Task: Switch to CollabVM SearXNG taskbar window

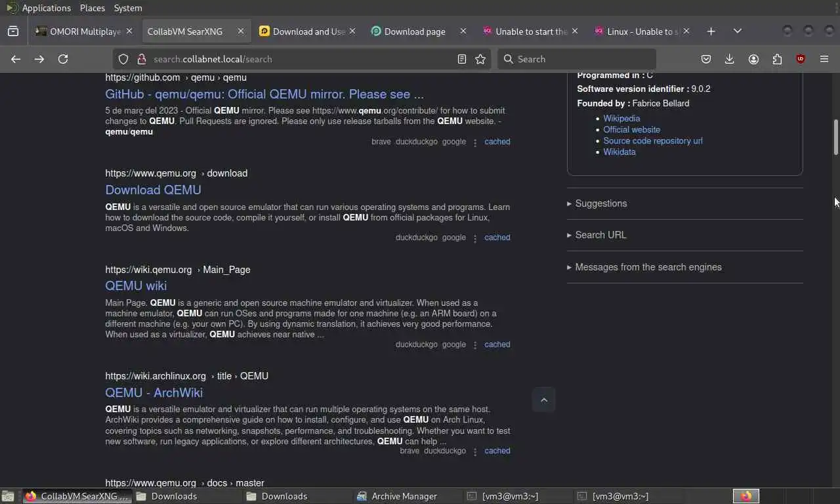Action: (77, 496)
